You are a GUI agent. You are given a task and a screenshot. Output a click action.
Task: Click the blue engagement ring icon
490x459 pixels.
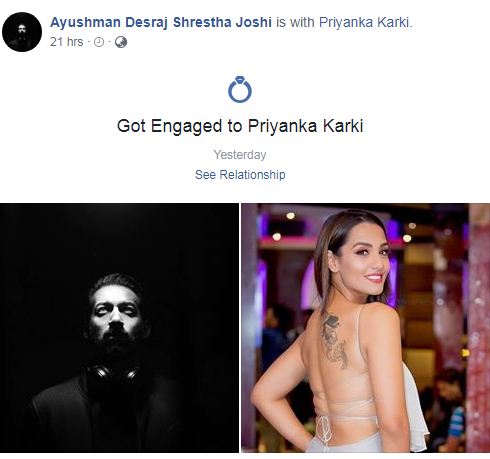pos(240,89)
